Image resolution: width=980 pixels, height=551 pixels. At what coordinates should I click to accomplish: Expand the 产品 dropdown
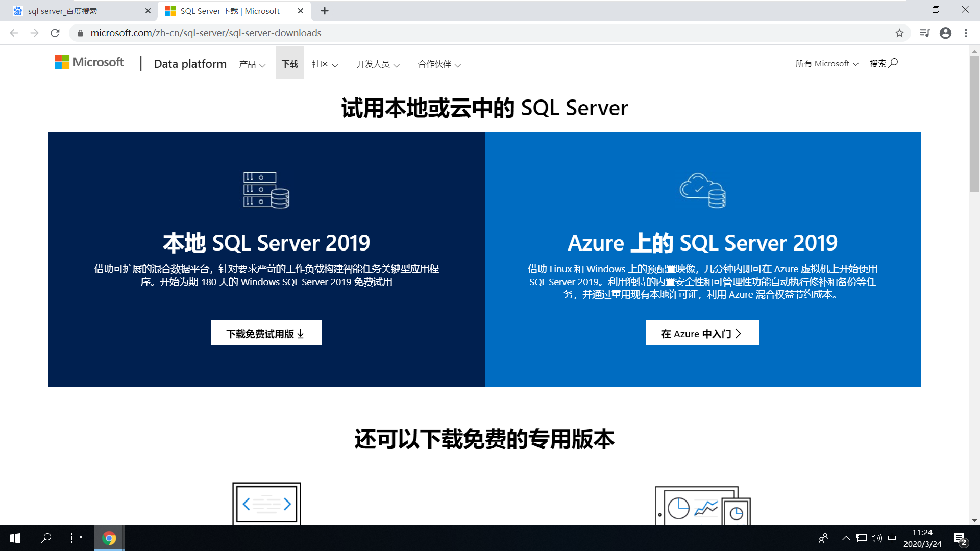click(x=253, y=64)
